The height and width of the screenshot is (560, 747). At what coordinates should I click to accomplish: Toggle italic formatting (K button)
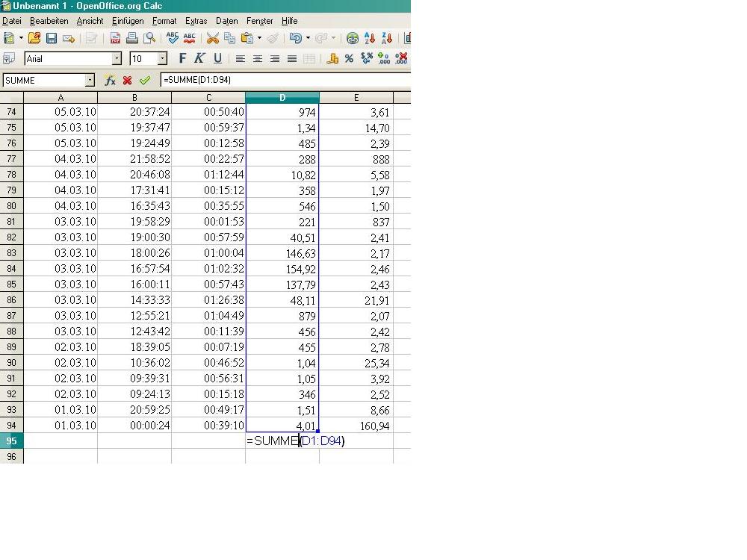(199, 58)
